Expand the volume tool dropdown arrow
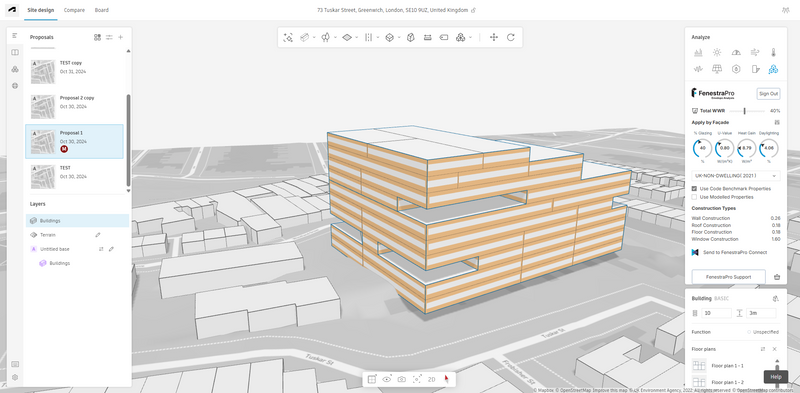This screenshot has width=800, height=393. coord(399,37)
